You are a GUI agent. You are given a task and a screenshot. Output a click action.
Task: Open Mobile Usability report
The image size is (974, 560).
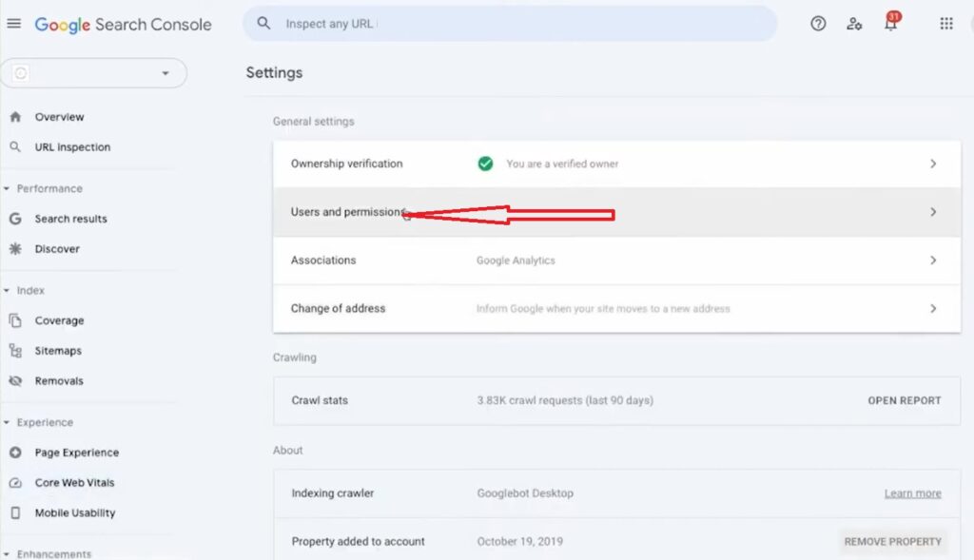click(75, 512)
